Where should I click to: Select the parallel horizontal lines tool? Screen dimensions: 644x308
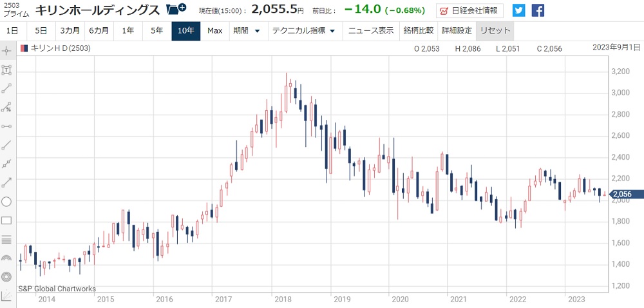[6, 240]
